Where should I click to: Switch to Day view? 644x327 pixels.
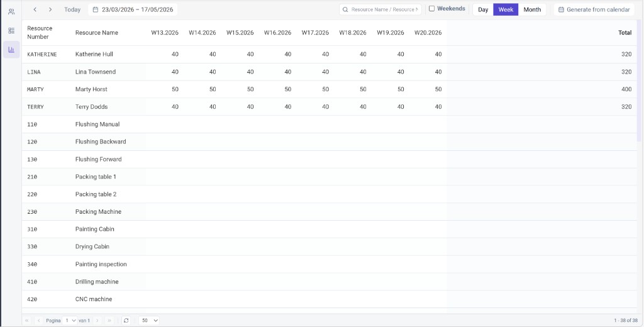(x=483, y=9)
